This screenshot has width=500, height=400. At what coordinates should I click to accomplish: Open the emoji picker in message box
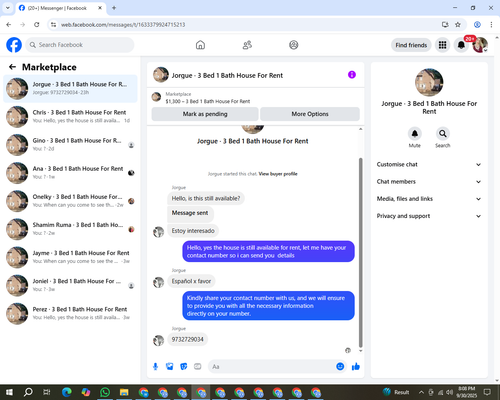340,366
